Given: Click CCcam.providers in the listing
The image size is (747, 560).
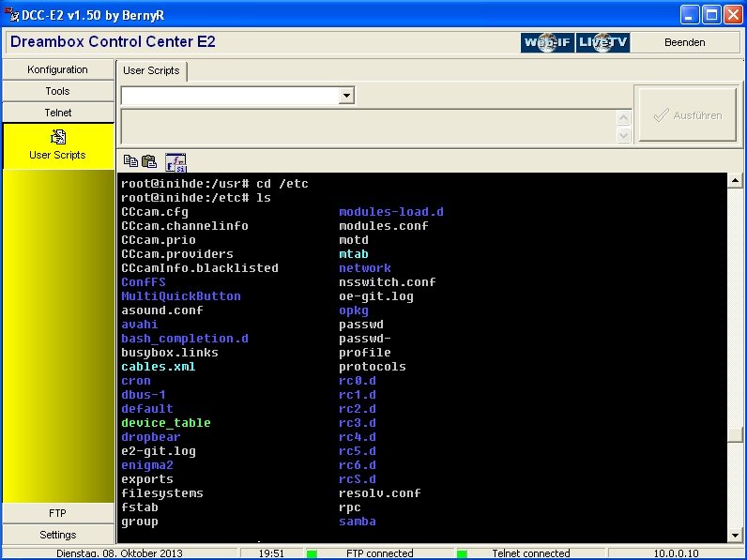Looking at the screenshot, I should click(x=177, y=254).
